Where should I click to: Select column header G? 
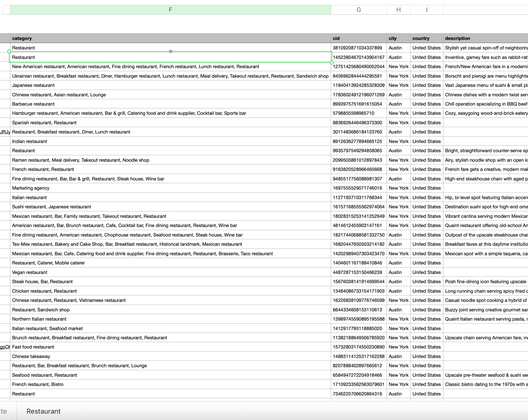tap(358, 9)
